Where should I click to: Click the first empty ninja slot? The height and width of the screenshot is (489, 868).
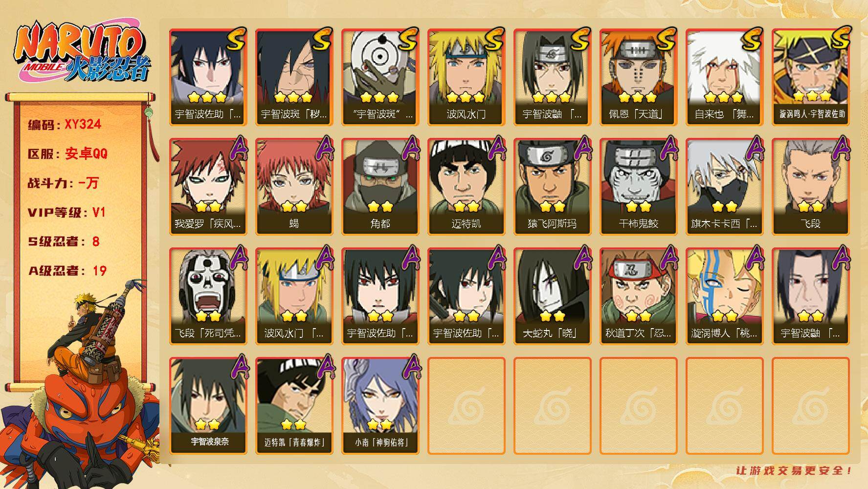[466, 406]
